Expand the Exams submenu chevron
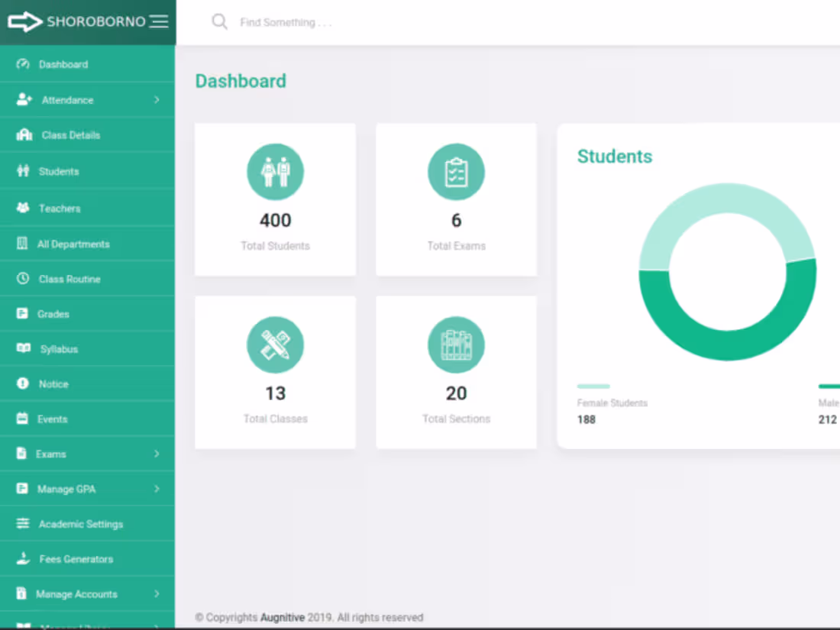The width and height of the screenshot is (840, 630). tap(157, 454)
